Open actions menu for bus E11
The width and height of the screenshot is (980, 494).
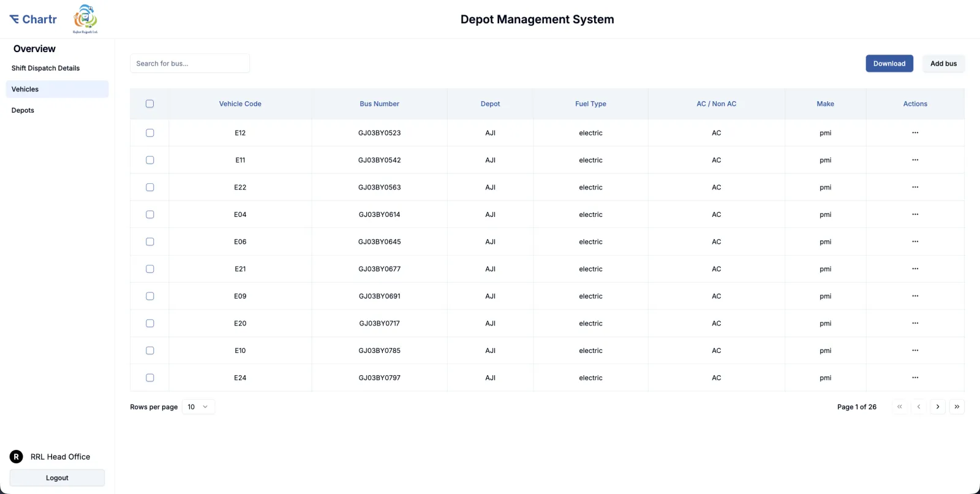coord(915,160)
